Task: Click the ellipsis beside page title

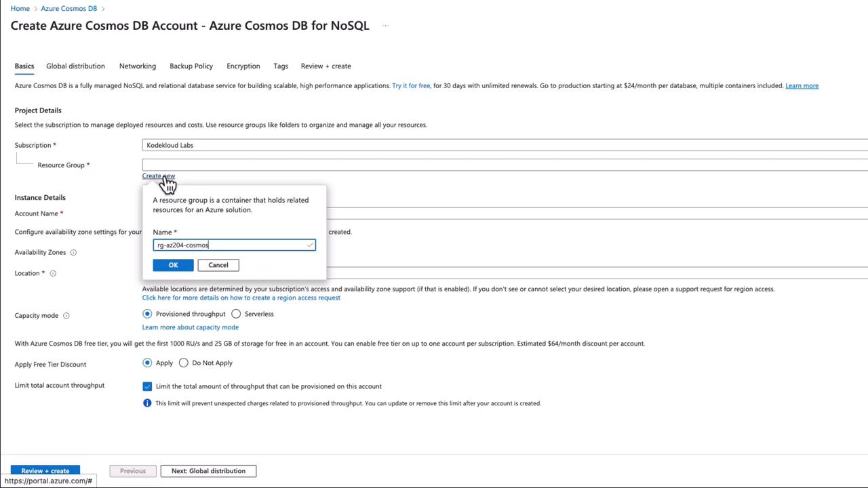Action: [385, 26]
